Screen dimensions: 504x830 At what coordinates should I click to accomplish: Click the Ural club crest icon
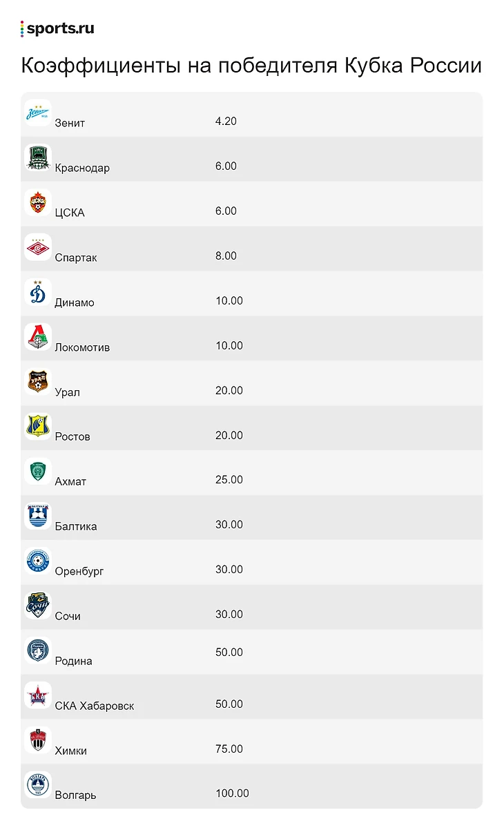point(38,382)
